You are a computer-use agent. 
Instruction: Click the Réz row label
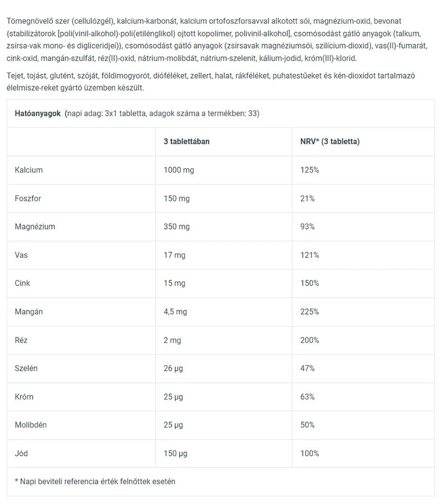click(22, 340)
